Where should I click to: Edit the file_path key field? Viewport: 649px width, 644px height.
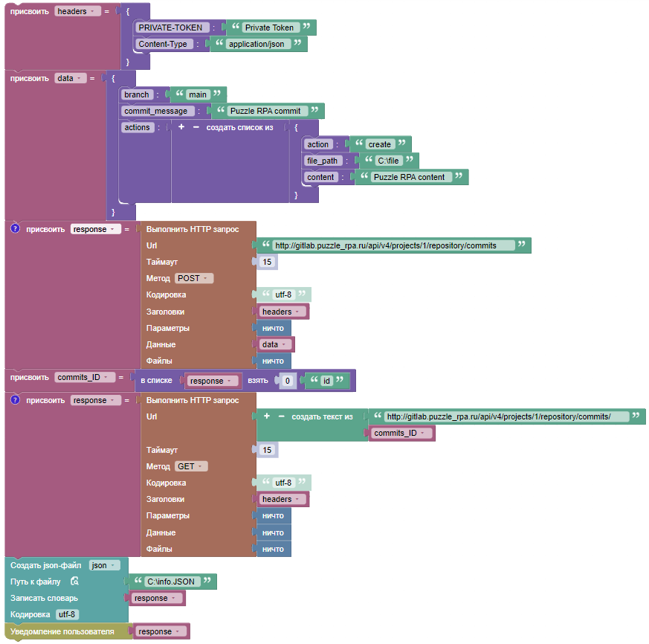[323, 161]
